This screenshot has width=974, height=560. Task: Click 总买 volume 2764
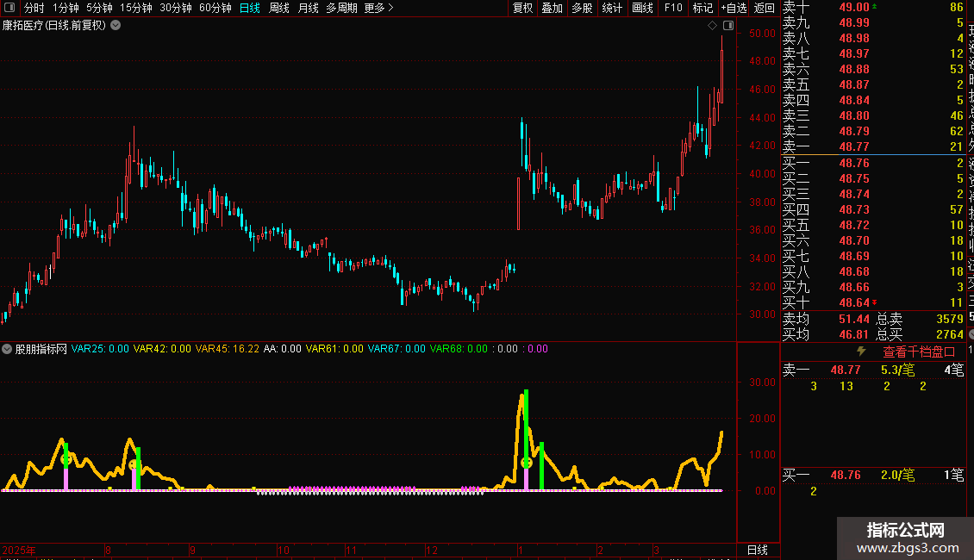(x=950, y=334)
